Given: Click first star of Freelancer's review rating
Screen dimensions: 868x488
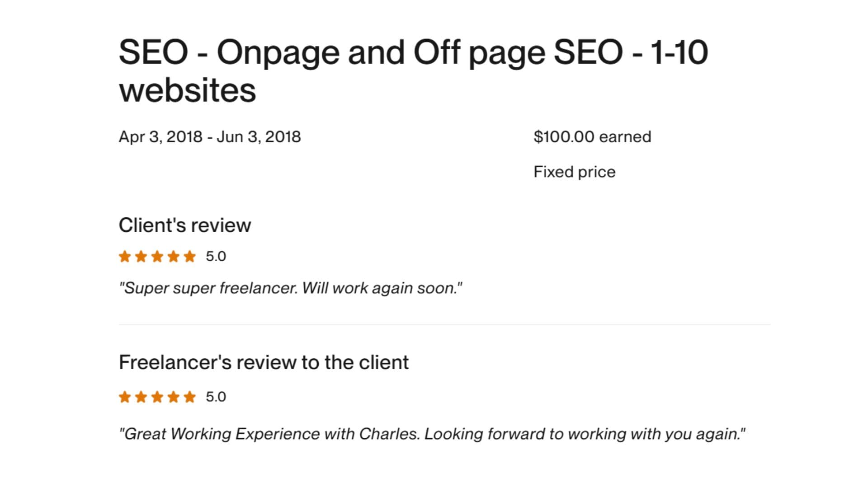Looking at the screenshot, I should tap(125, 397).
